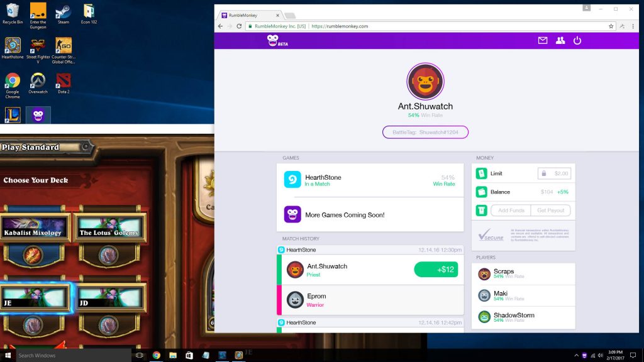Click the green Balance wallet icon

[x=481, y=192]
